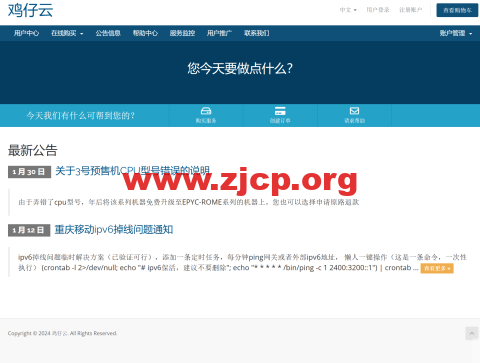Screen dimensions: 480x363
Task: Click the 注册账户 link at top
Action: [411, 10]
